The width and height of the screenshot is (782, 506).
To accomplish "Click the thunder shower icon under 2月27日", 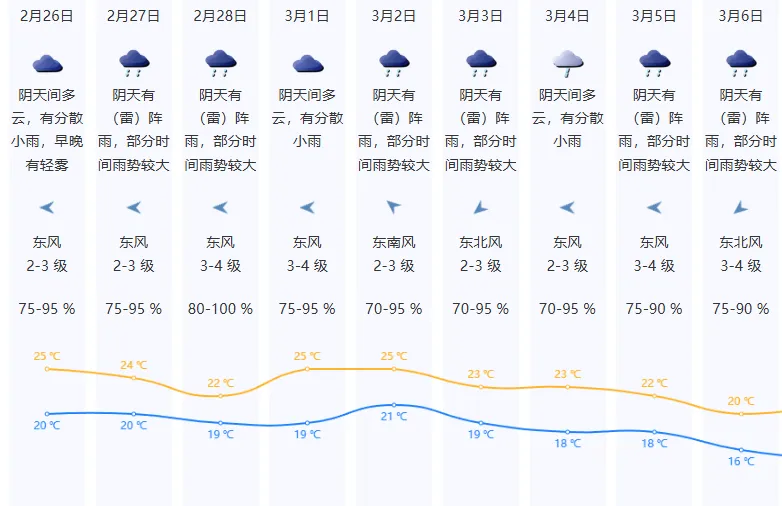I will point(134,63).
